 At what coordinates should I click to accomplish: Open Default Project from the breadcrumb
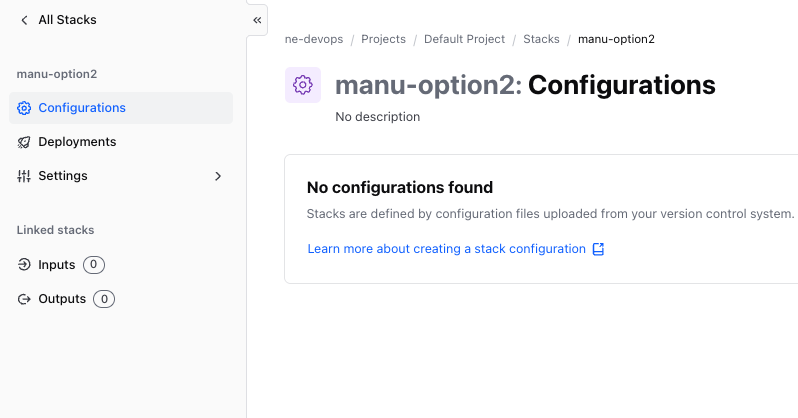click(464, 39)
